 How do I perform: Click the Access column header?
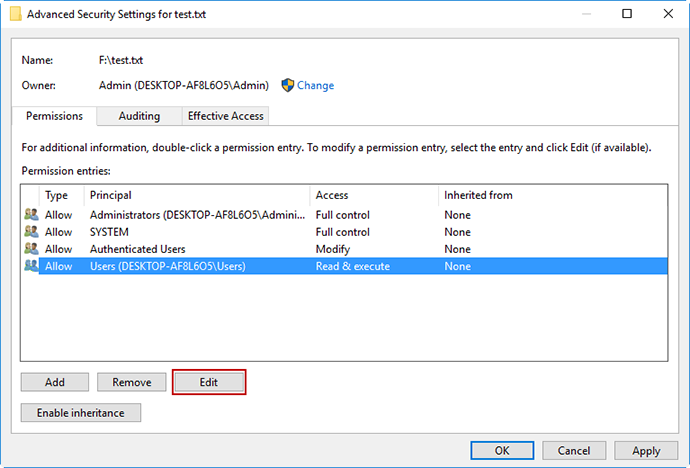tap(332, 195)
